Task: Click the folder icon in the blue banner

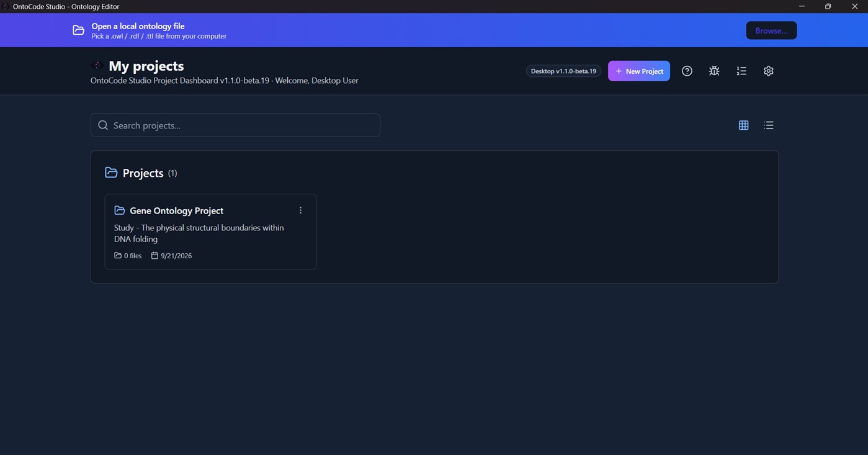Action: (x=78, y=30)
